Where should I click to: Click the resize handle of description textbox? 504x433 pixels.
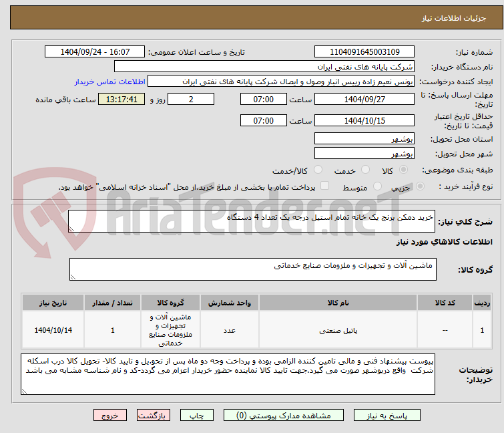click(x=71, y=229)
